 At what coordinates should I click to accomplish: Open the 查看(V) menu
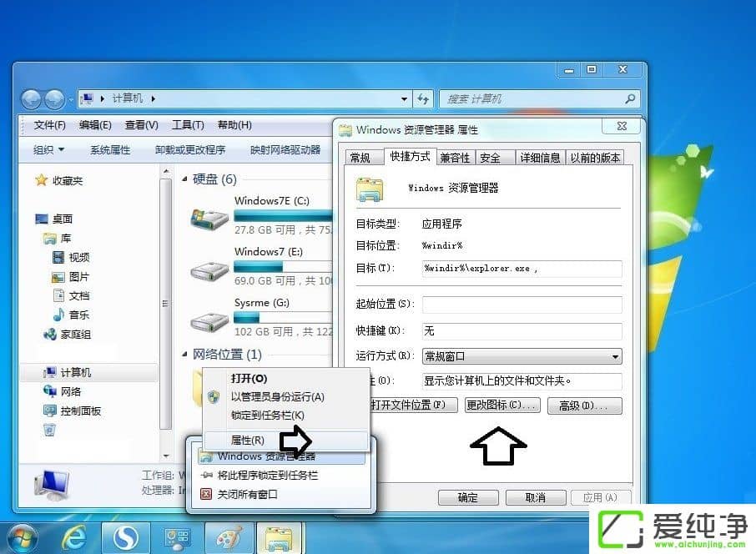coord(142,125)
